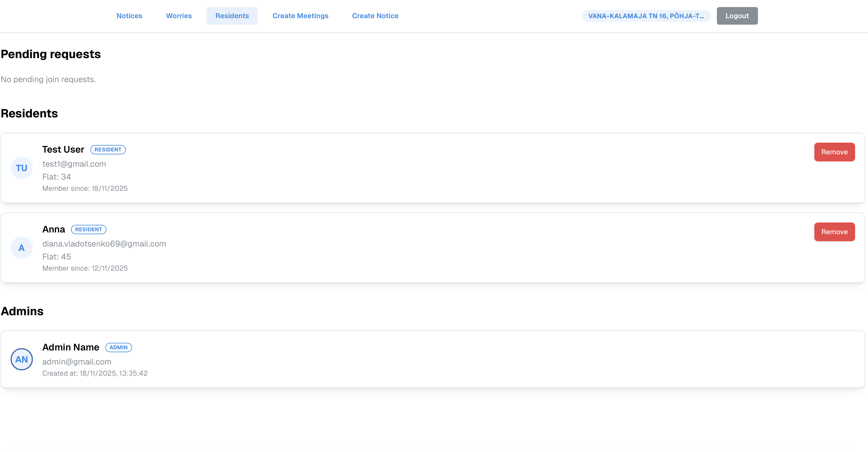Remove Anna from residents
The image size is (868, 452).
(x=834, y=232)
